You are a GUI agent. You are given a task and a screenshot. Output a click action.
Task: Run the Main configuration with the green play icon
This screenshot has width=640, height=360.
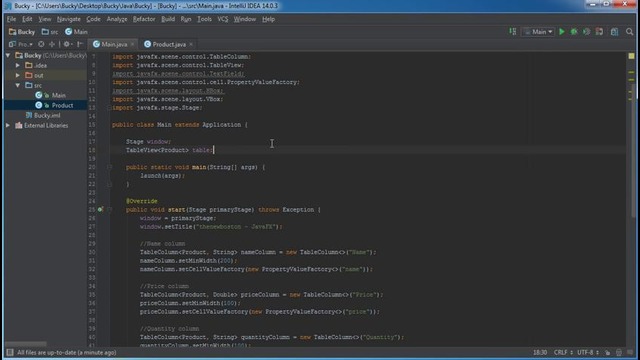click(x=562, y=31)
